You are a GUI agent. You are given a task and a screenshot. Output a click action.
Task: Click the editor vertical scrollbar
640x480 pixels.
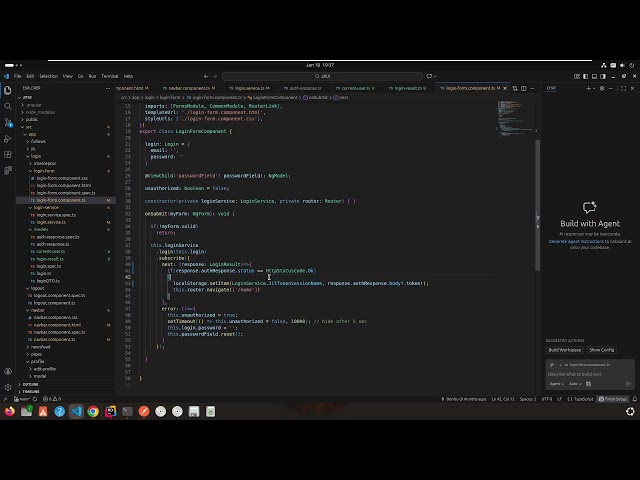pos(538,204)
